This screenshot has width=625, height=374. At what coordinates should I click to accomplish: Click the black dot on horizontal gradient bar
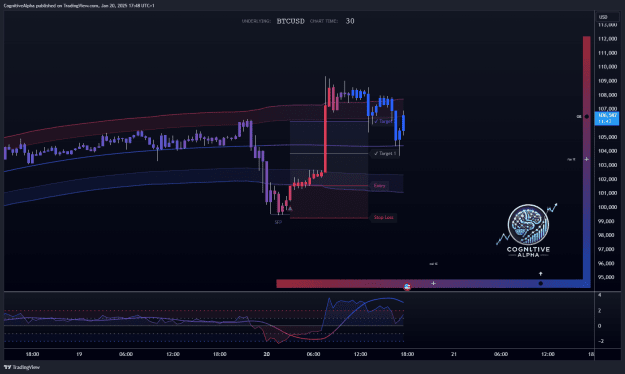tap(540, 283)
